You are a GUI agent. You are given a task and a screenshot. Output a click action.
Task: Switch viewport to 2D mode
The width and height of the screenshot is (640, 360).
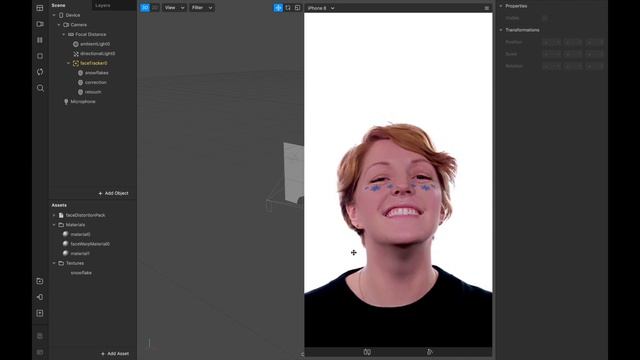coord(155,8)
